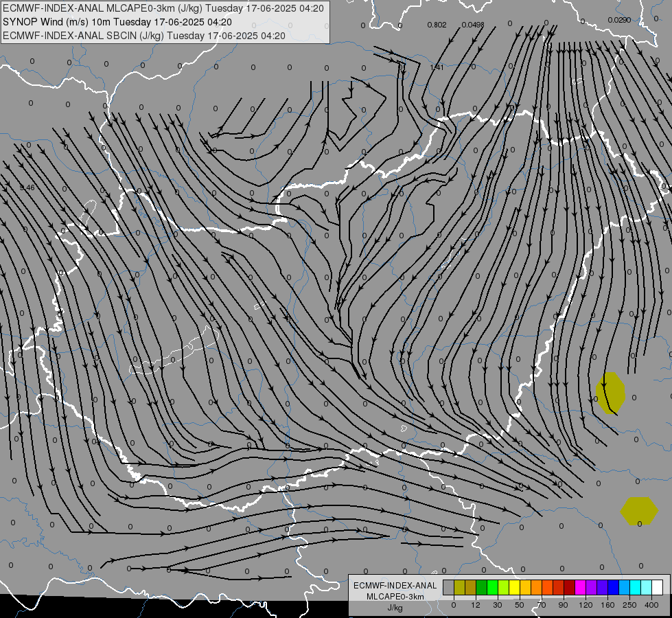Pick the sky blue legend swatch
672x618 pixels.
pyautogui.click(x=624, y=587)
